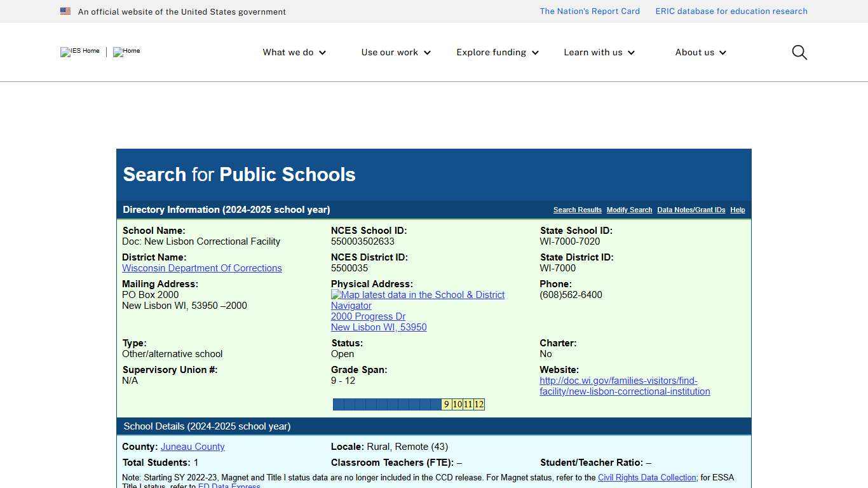Click the NCES Home logo
This screenshot has width=868, height=488.
[125, 52]
